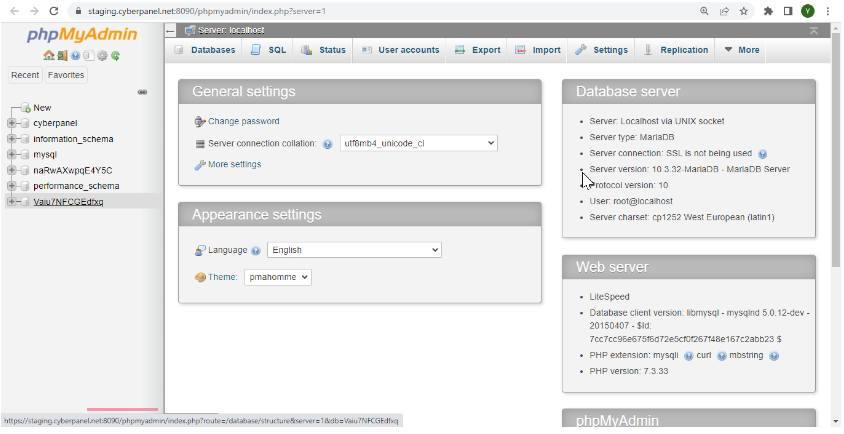Click More settings link
The width and height of the screenshot is (844, 434).
pyautogui.click(x=235, y=165)
